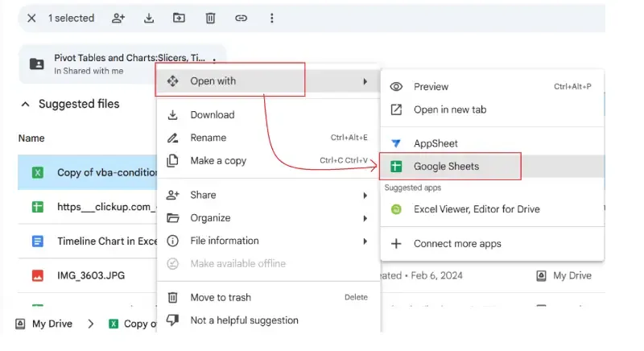644x351 pixels.
Task: Click Rename in the context menu
Action: pyautogui.click(x=208, y=138)
